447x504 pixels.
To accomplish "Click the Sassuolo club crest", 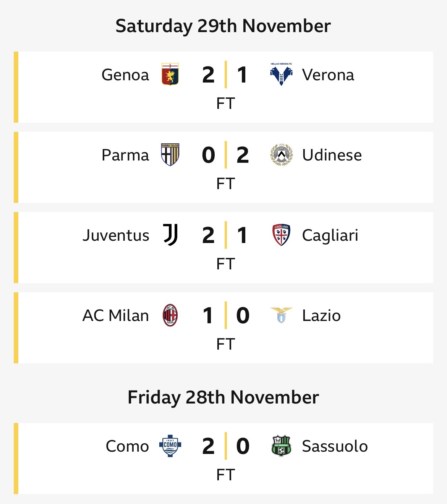I will [281, 446].
